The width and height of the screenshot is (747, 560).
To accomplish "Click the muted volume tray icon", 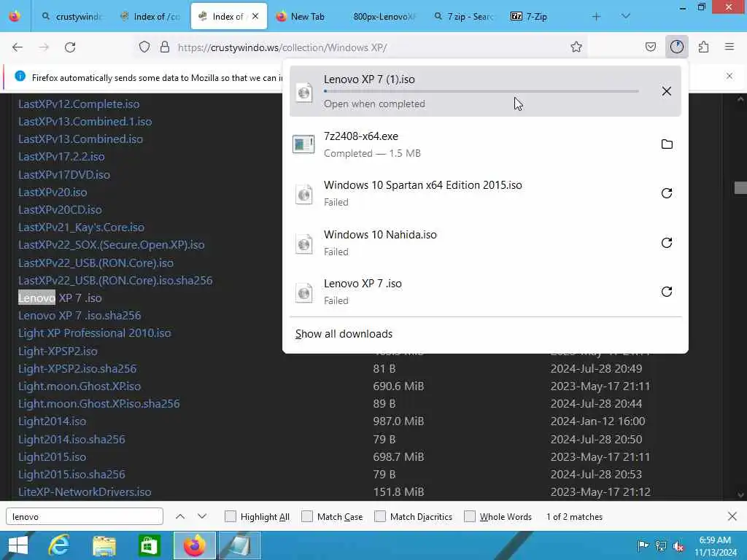I will click(678, 545).
